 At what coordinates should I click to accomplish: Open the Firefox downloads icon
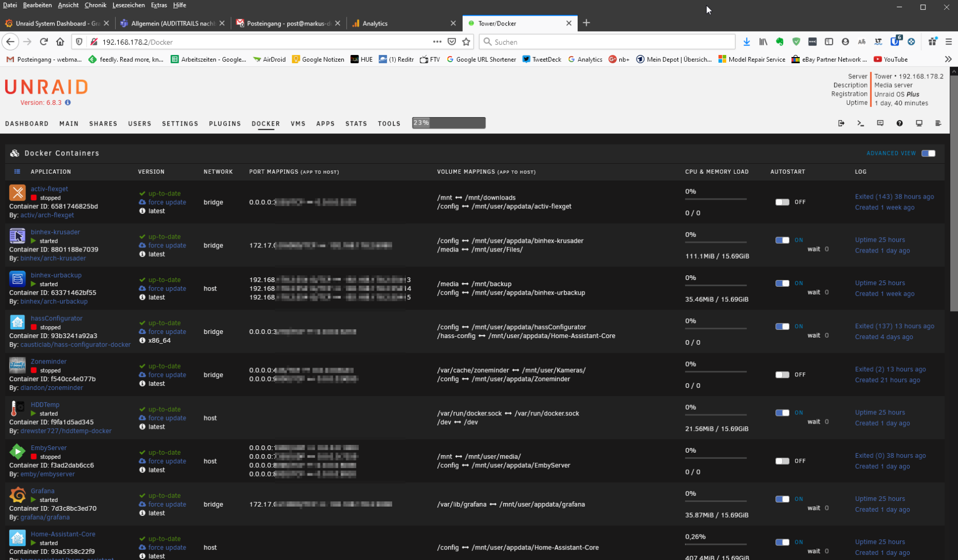(747, 41)
